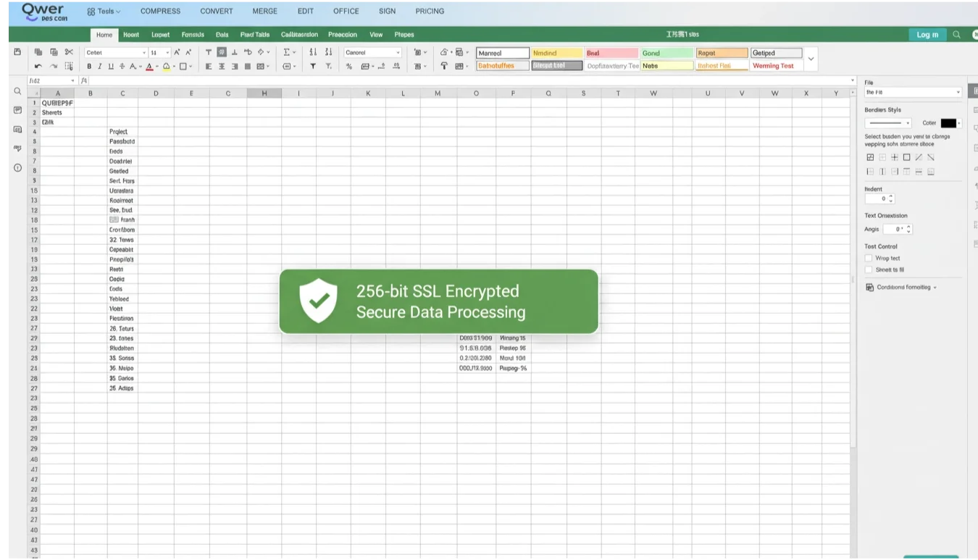
Task: Open the COMPRESS menu
Action: pyautogui.click(x=160, y=12)
